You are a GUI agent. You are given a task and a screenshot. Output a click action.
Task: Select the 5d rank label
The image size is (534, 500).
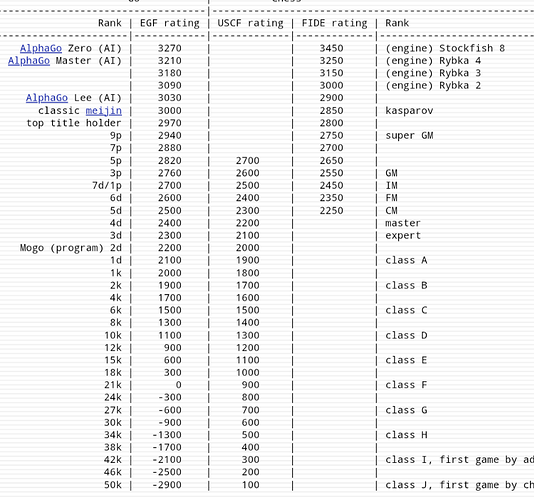coord(116,210)
